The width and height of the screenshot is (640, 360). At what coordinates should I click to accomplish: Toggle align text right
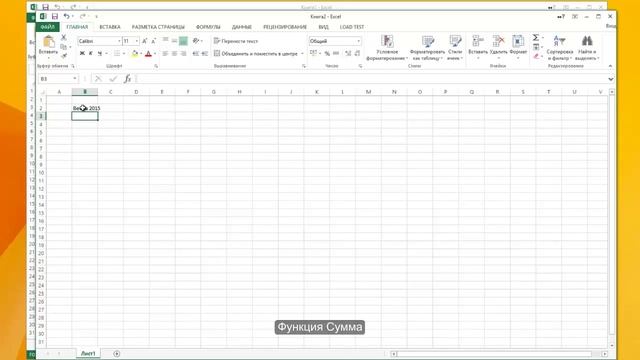183,53
